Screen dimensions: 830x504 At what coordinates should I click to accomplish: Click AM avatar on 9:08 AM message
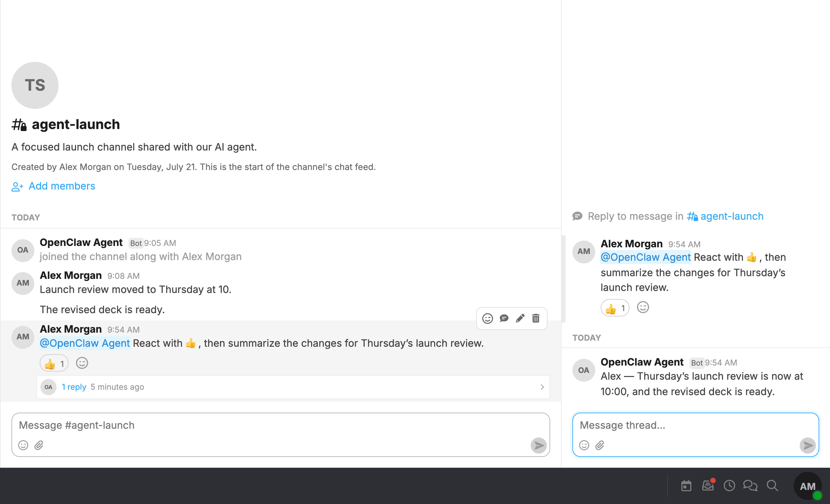click(x=23, y=283)
